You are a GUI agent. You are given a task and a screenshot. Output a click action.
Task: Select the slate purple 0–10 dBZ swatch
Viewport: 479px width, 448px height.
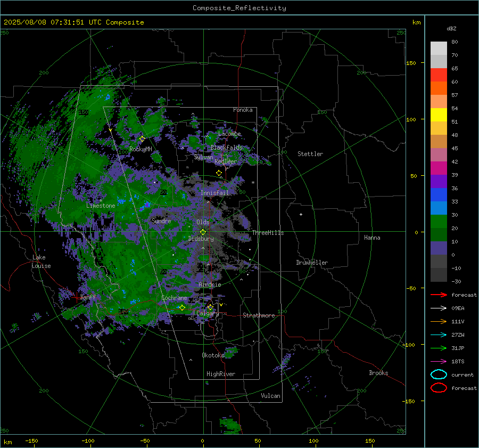pyautogui.click(x=439, y=248)
